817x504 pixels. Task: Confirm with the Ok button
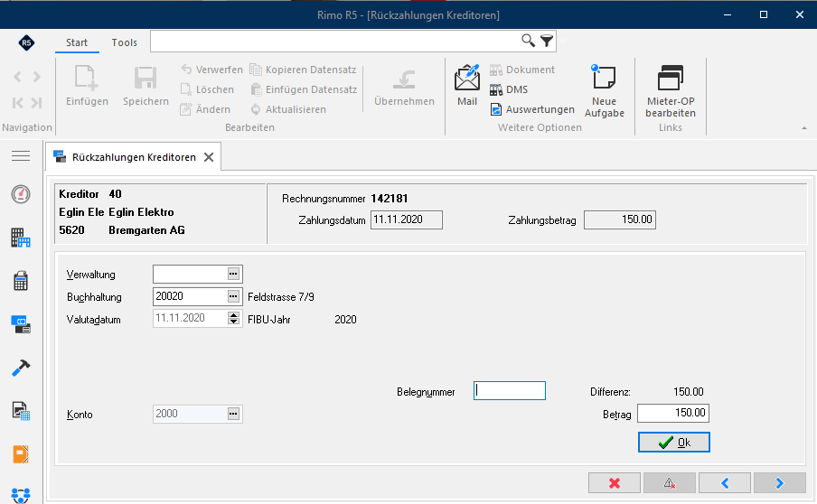(x=673, y=442)
